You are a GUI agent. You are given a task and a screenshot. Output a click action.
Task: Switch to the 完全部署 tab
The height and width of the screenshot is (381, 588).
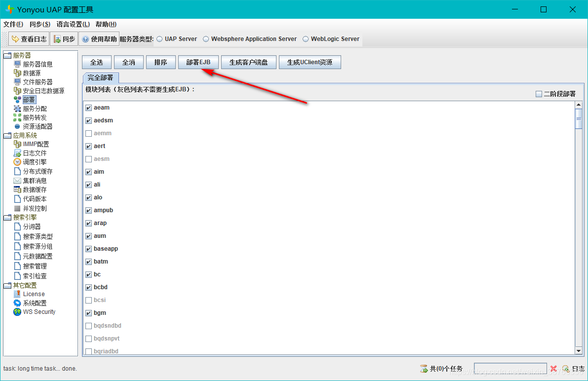tap(100, 77)
